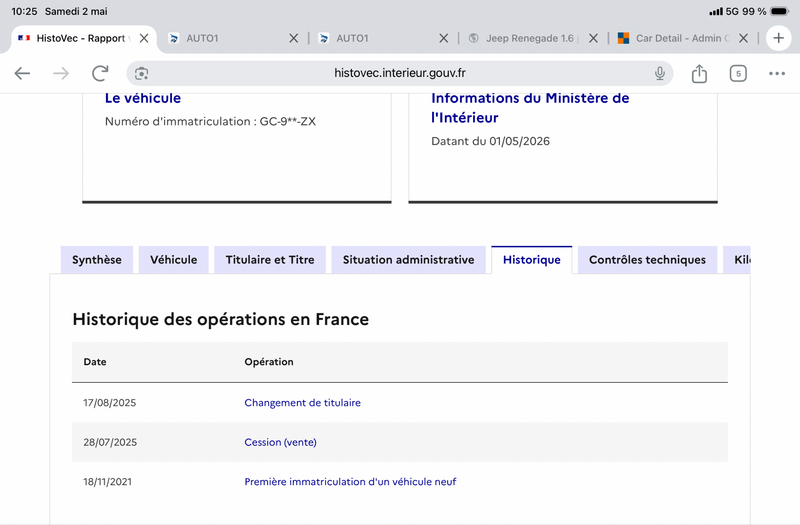The height and width of the screenshot is (525, 800).
Task: Open the Cession (vente) operation link
Action: [281, 442]
